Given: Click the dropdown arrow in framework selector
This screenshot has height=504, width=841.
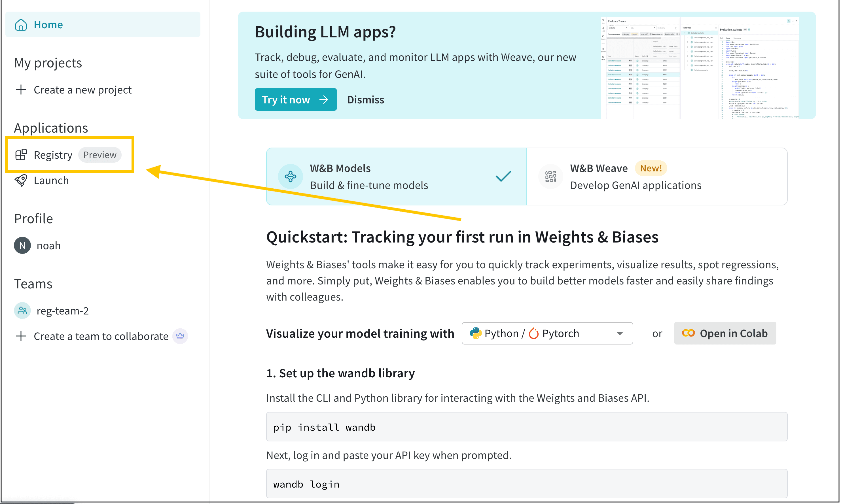Looking at the screenshot, I should tap(620, 333).
